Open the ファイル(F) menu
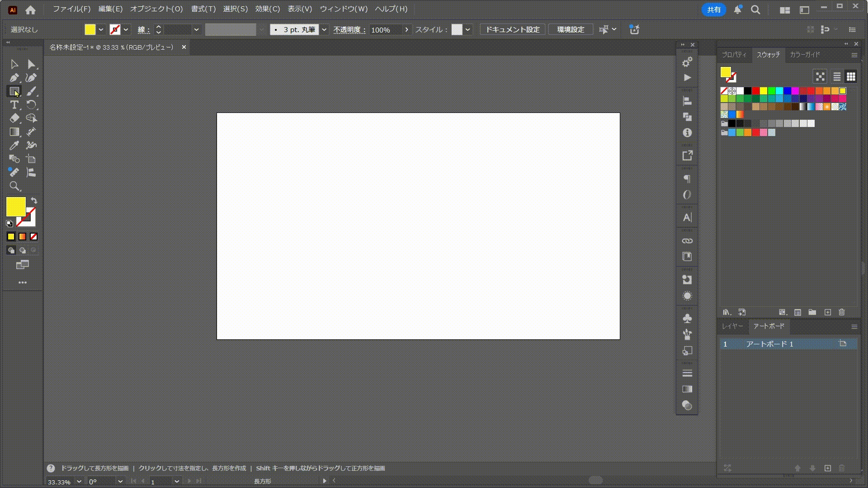Image resolution: width=868 pixels, height=488 pixels. coord(71,9)
